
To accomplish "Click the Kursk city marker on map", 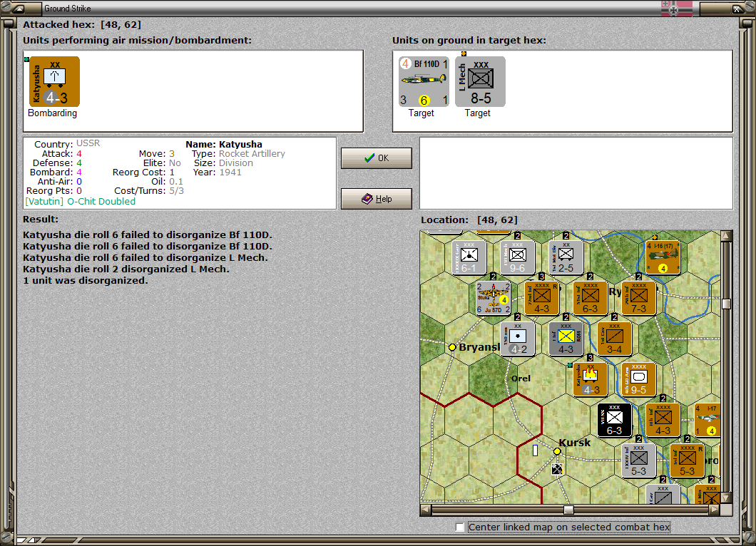I will tap(557, 451).
